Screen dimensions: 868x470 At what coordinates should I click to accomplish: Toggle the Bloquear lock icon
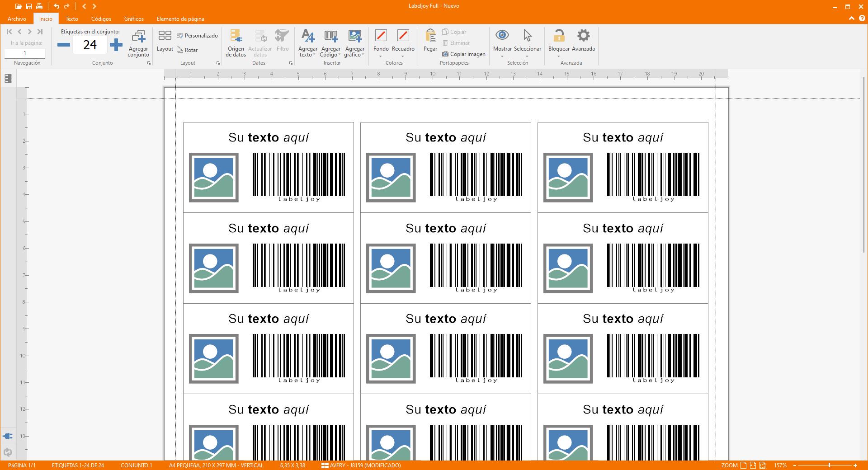click(x=559, y=35)
